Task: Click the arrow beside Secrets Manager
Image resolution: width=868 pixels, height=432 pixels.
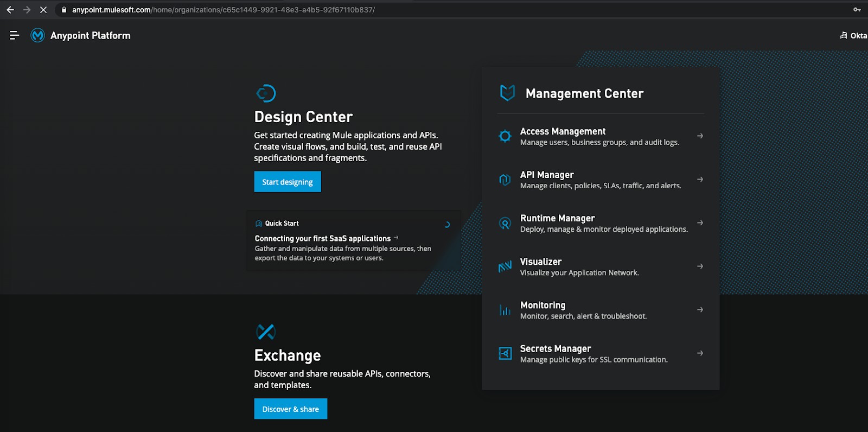Action: click(x=700, y=353)
